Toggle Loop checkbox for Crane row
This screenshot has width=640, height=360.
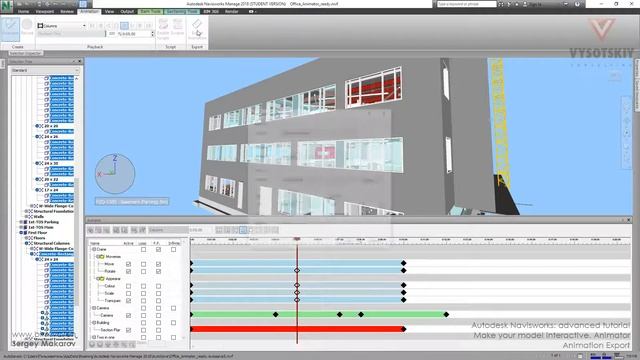coord(143,249)
